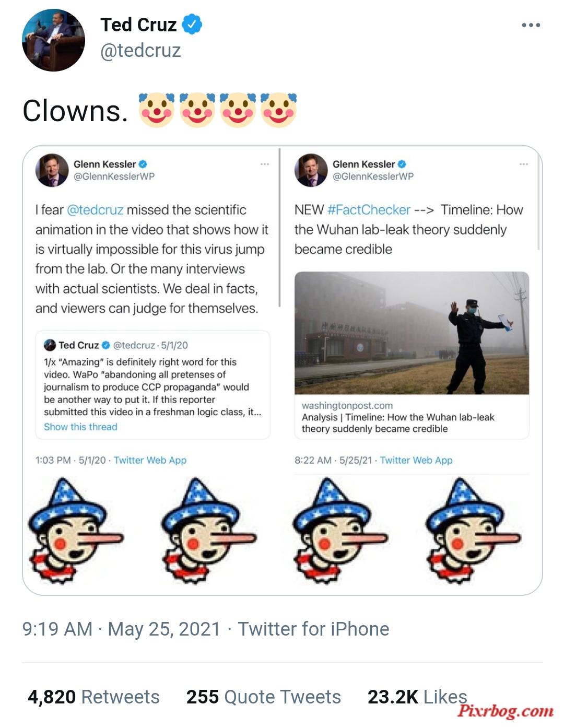View the 4,820 Retweets list
The image size is (564, 728).
93,697
